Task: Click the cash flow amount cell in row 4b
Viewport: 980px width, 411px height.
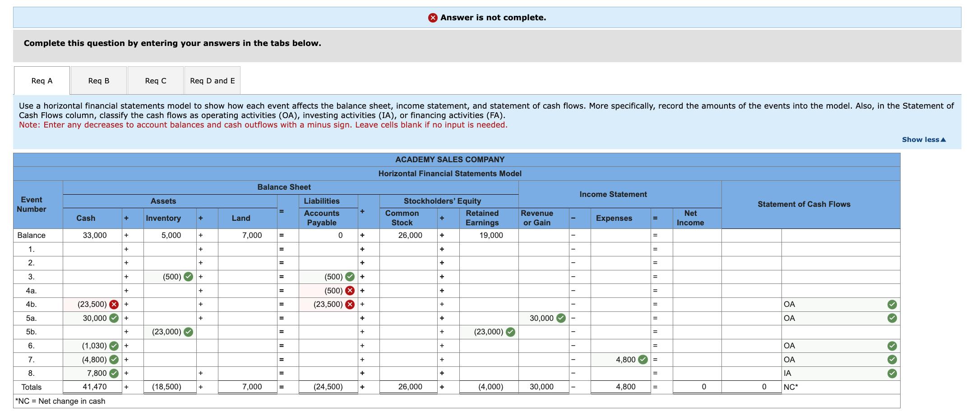Action: pyautogui.click(x=752, y=305)
